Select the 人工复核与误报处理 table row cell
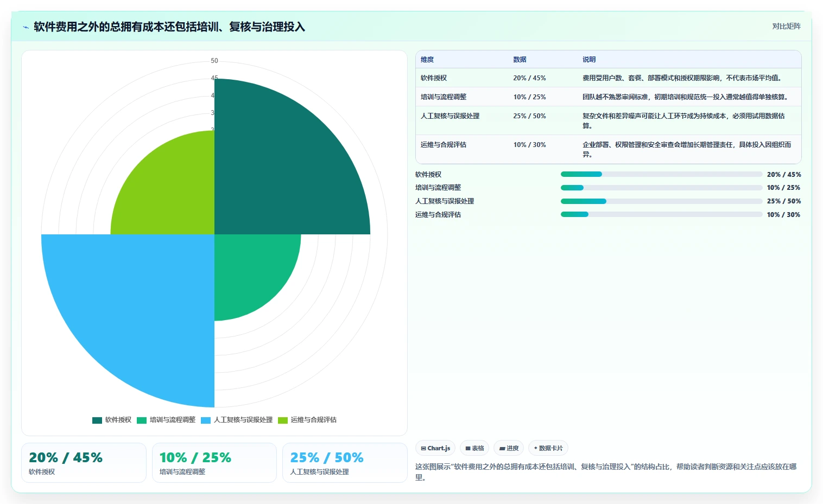Screen dimensions: 823x504 450,116
